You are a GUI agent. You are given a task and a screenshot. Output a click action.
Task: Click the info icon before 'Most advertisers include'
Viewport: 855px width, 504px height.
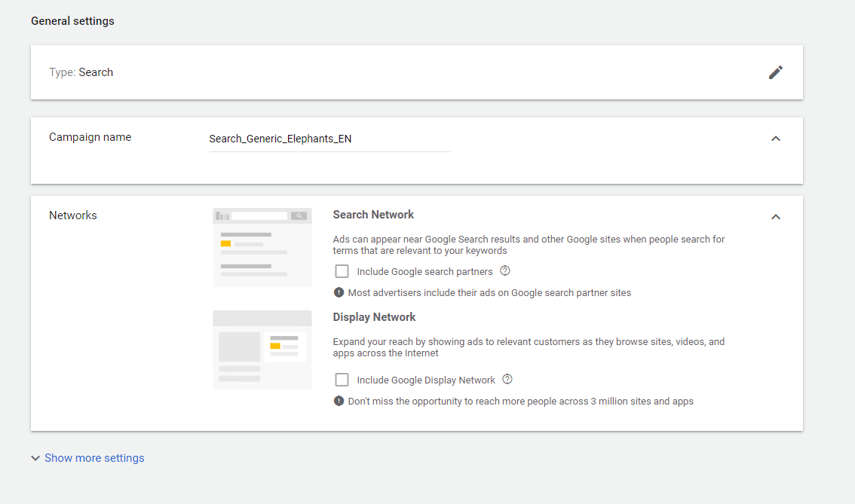[x=339, y=292]
